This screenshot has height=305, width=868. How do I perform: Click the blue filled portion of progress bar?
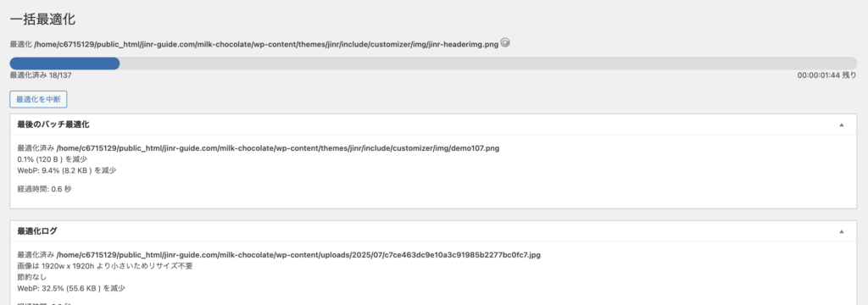click(x=64, y=63)
